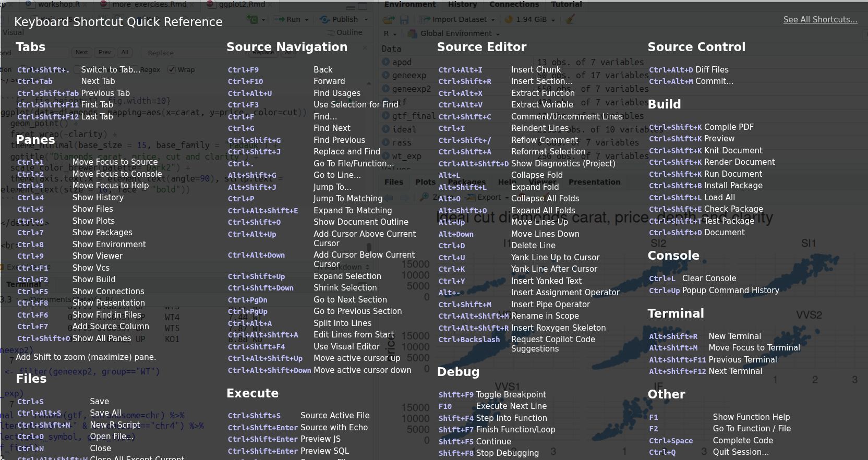Open the History tab

point(463,4)
